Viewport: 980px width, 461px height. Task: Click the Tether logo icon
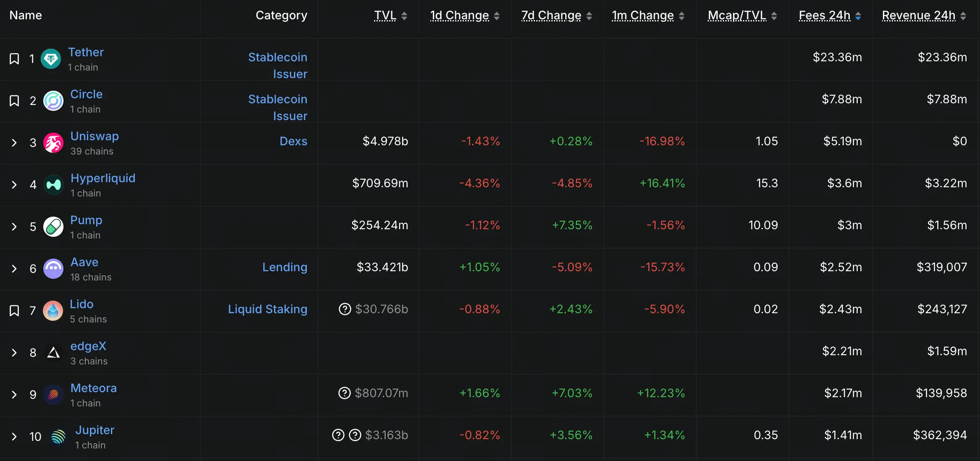pos(51,59)
